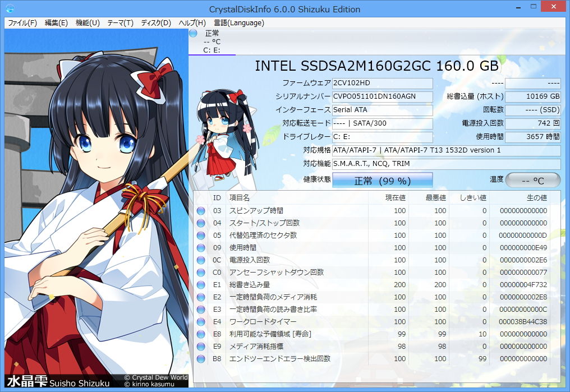Click the status orb for ID E8 row
570x392 pixels.
click(x=201, y=334)
